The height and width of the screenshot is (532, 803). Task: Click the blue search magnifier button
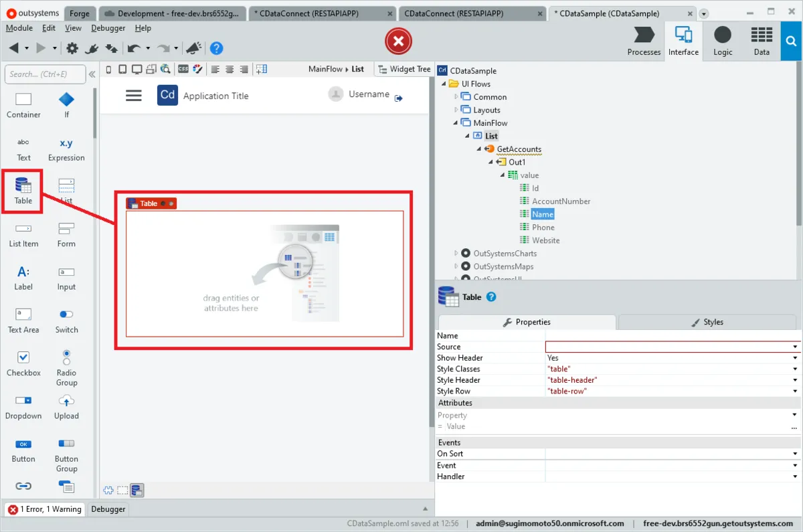[x=791, y=41]
